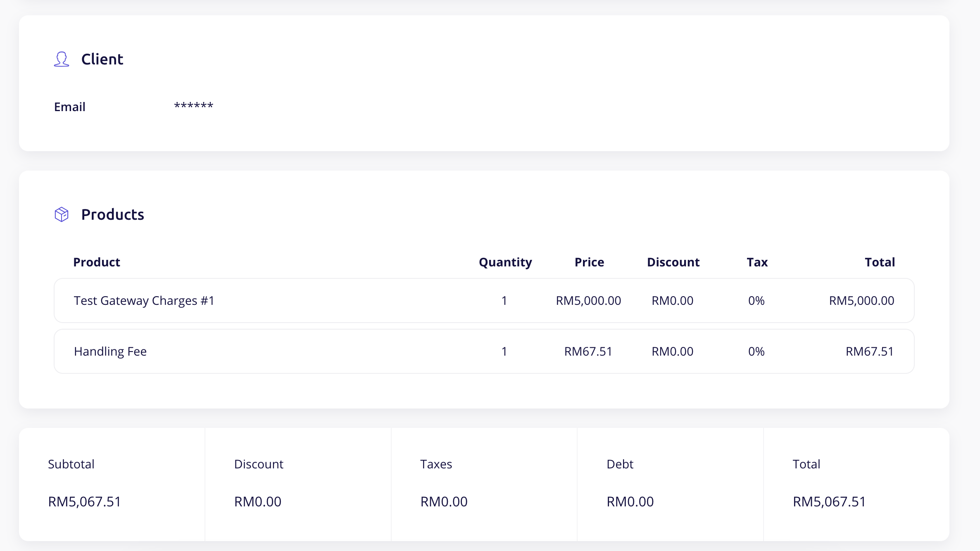
Task: Click the Client section heading
Action: pos(102,59)
